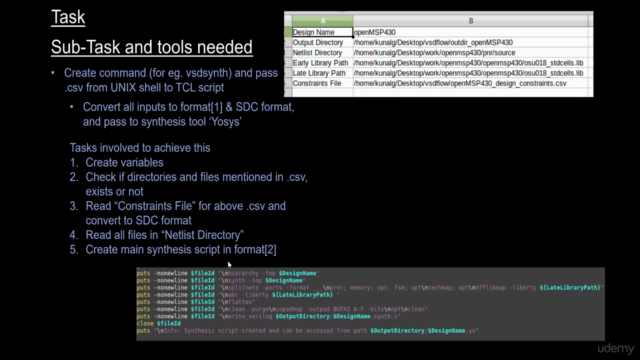Click the 'Task' heading
Viewport: 640px width, 360px height.
point(68,17)
